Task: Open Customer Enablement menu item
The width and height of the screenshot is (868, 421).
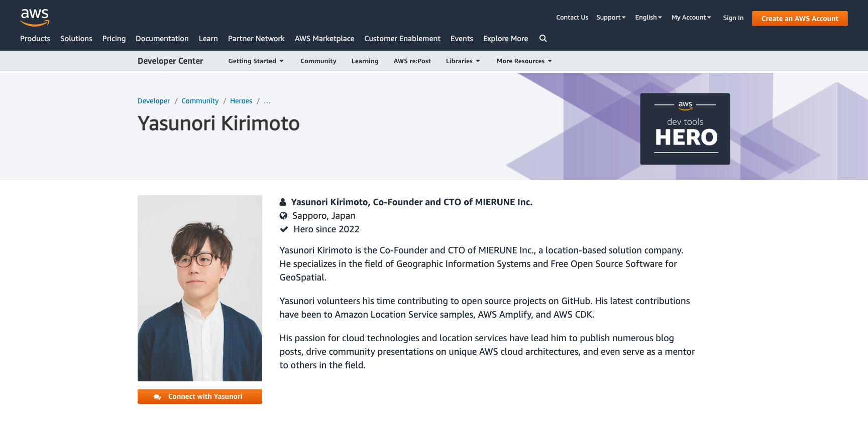Action: 402,39
